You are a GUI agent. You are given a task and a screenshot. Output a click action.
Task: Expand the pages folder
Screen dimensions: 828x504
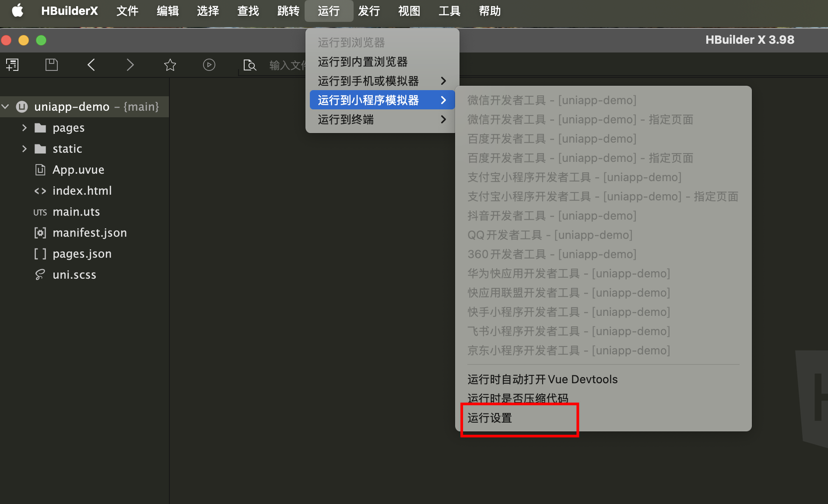click(x=25, y=128)
